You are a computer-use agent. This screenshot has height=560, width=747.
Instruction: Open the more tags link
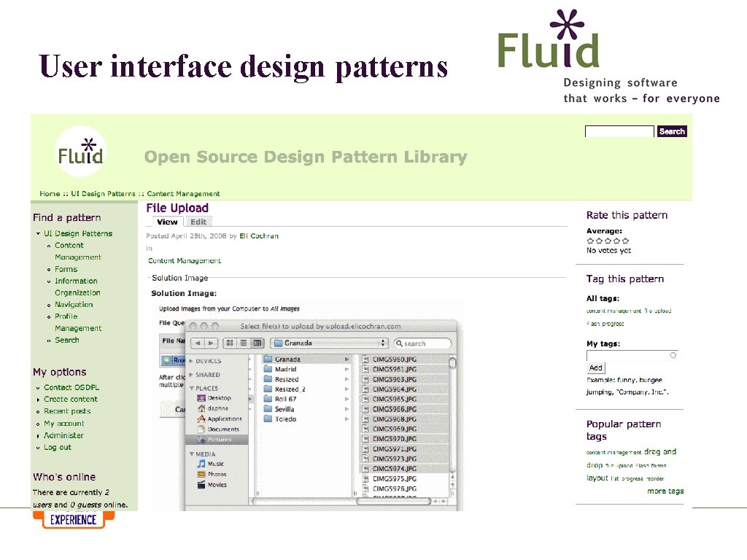coord(665,491)
